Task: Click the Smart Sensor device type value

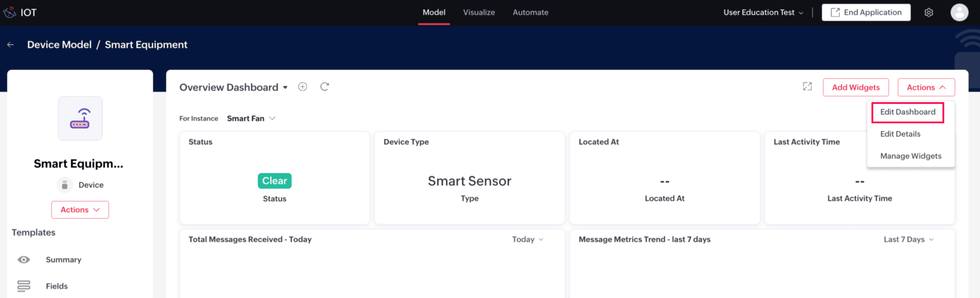Action: click(469, 181)
